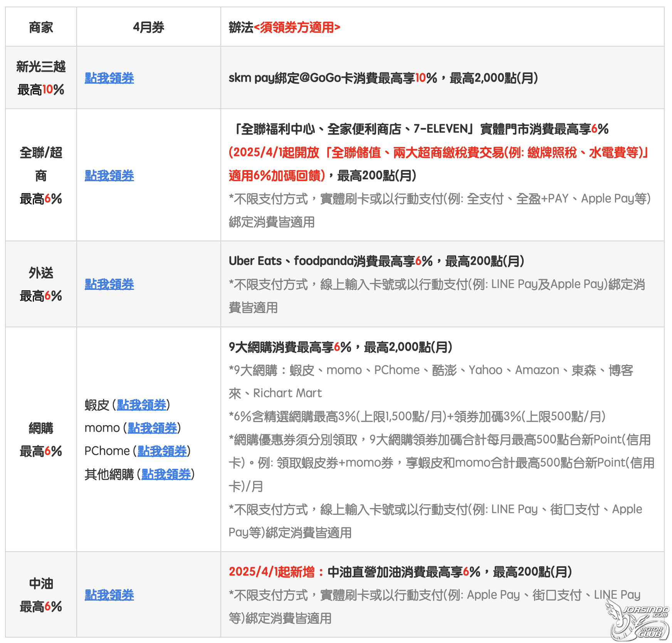Click the 網購 最高6% cell
Screen dimensions: 672x643
[41, 439]
